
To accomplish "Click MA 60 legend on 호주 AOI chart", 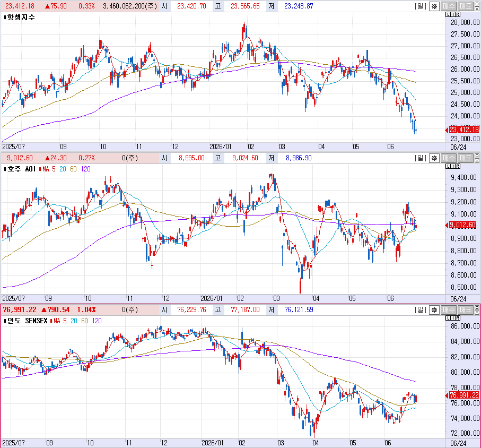I will click(x=73, y=169).
